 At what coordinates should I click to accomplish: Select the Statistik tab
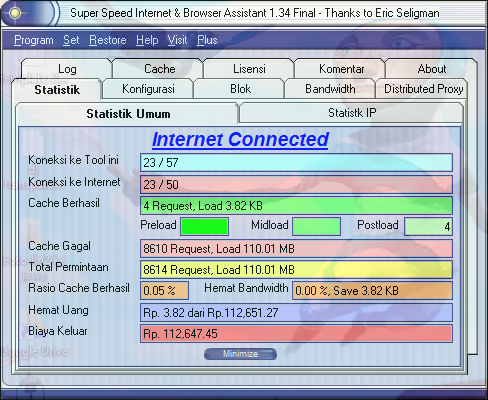click(x=57, y=89)
